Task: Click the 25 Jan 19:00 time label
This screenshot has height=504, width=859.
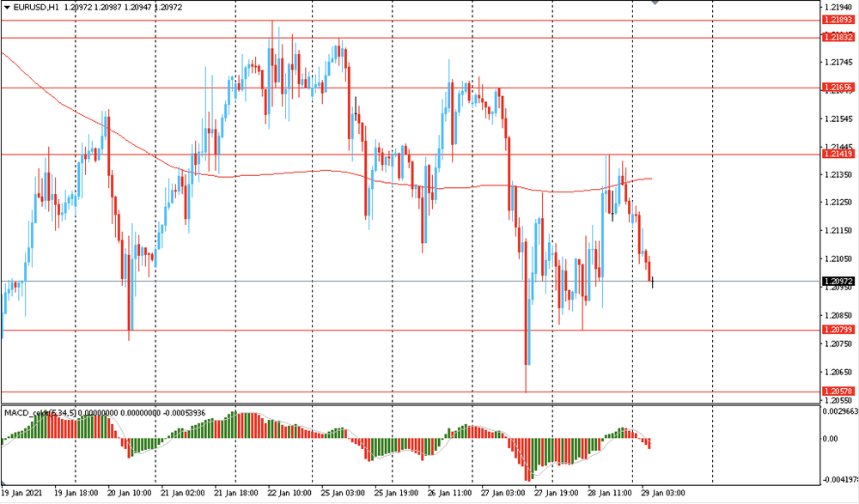Action: pyautogui.click(x=396, y=493)
